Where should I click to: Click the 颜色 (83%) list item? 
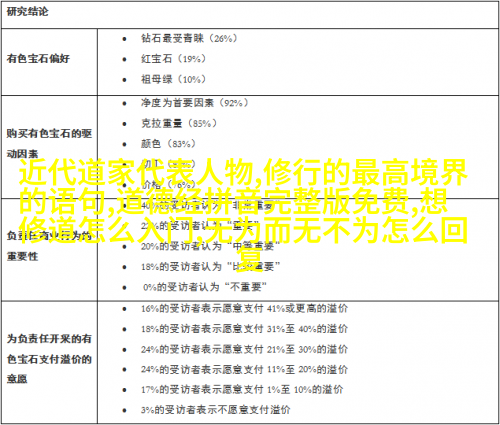click(168, 144)
